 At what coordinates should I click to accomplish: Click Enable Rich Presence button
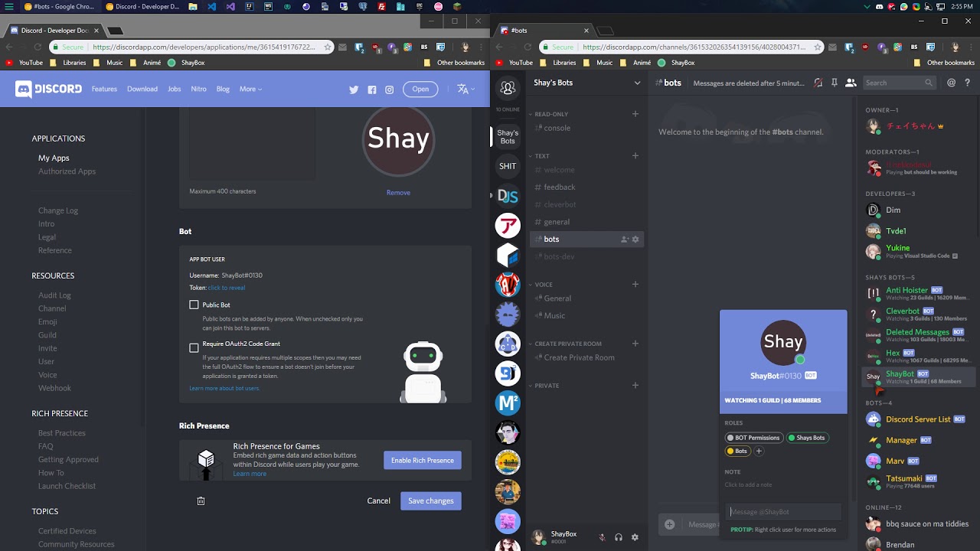pos(423,460)
